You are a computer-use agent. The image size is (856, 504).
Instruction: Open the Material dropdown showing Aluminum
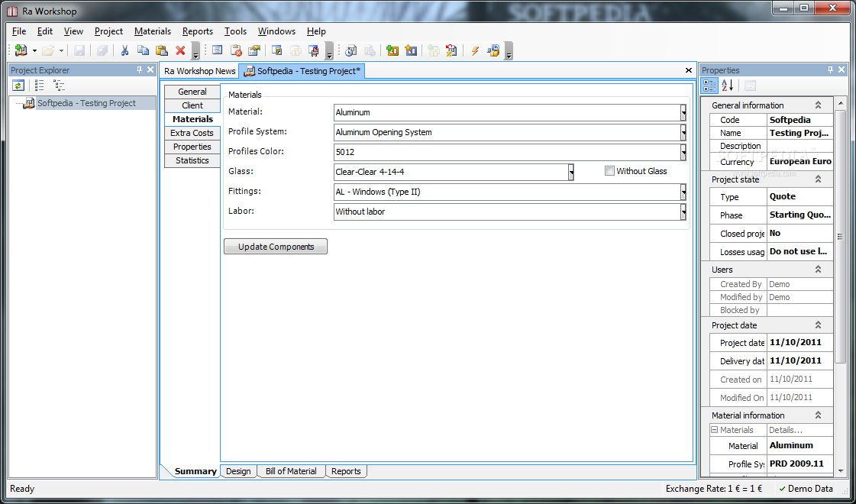pos(683,112)
